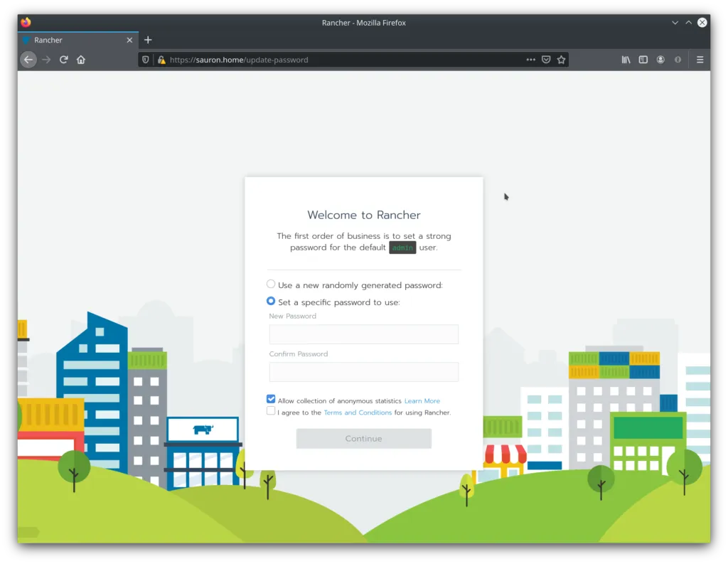Viewport: 728px width, 564px height.
Task: Bookmark this page with the star icon
Action: (x=561, y=60)
